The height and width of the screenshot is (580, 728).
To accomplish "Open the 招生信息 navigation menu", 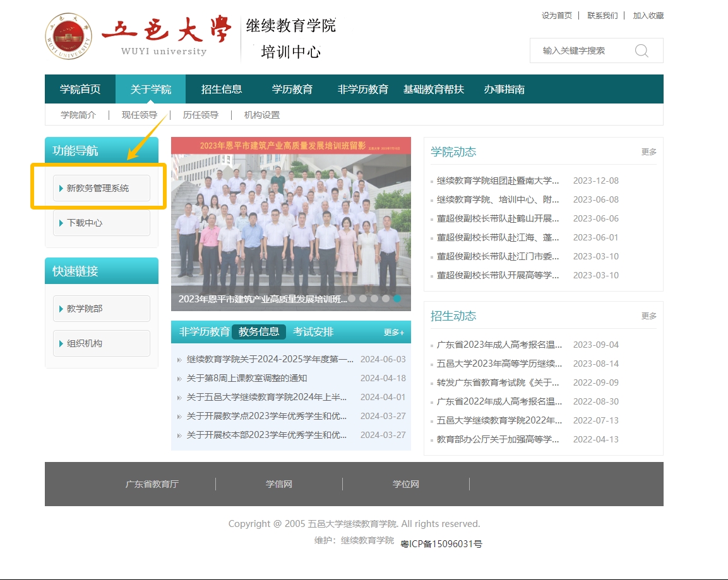I will pos(222,89).
